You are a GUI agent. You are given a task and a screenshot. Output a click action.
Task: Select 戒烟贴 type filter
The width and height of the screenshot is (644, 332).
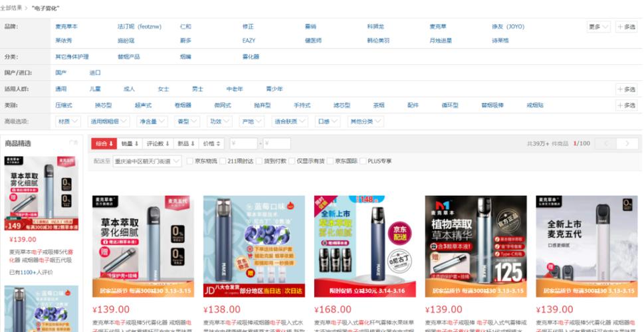[x=535, y=106]
